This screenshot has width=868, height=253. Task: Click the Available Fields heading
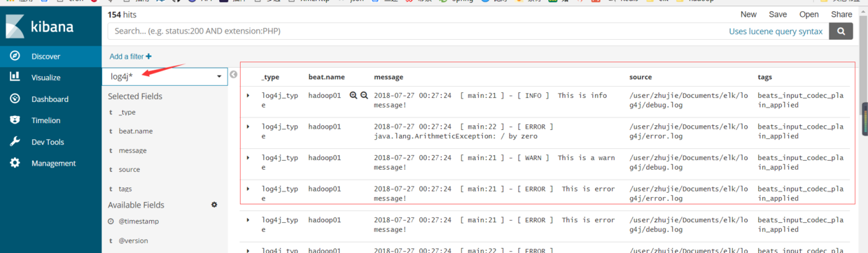[136, 205]
